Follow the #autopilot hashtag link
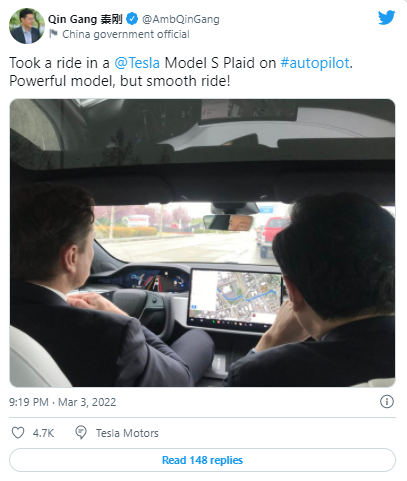Image resolution: width=407 pixels, height=481 pixels. coord(315,63)
